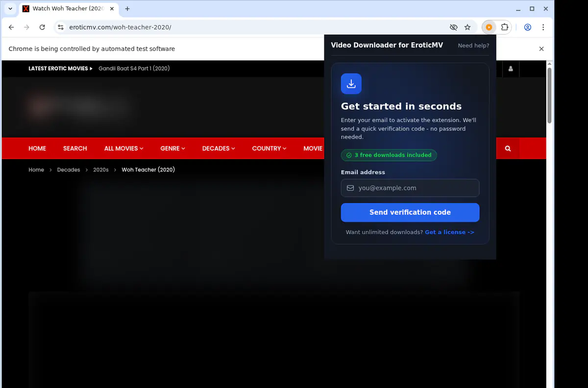Select the Watch Woh Teacher tab
The height and width of the screenshot is (388, 588).
click(68, 9)
